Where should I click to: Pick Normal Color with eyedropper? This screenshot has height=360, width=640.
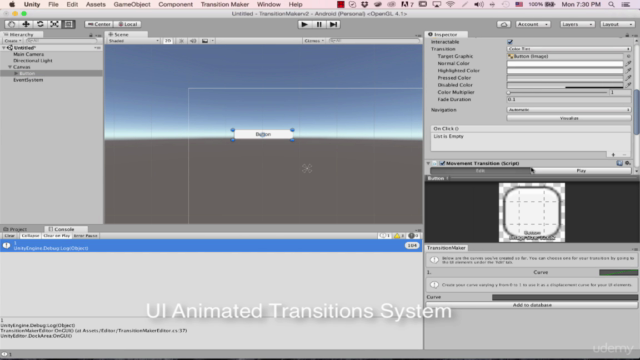tap(628, 64)
